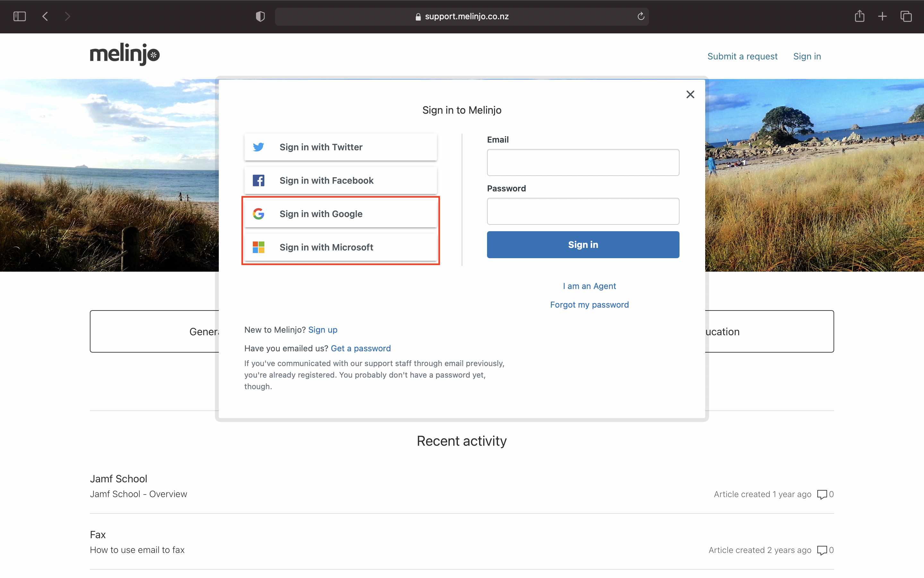Screen dimensions: 924x578
Task: Click the lock icon in address bar
Action: coord(418,17)
